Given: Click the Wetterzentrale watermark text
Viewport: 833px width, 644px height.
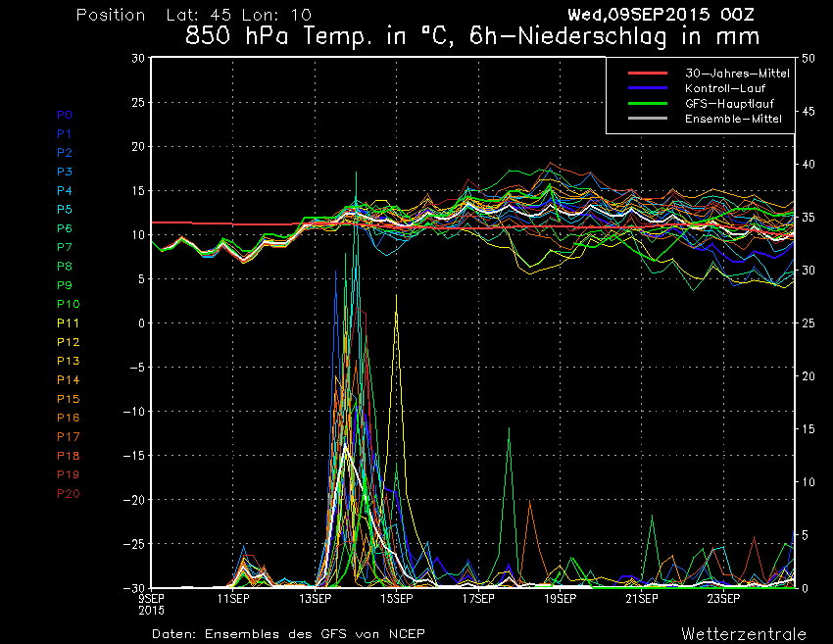Looking at the screenshot, I should pyautogui.click(x=744, y=632).
